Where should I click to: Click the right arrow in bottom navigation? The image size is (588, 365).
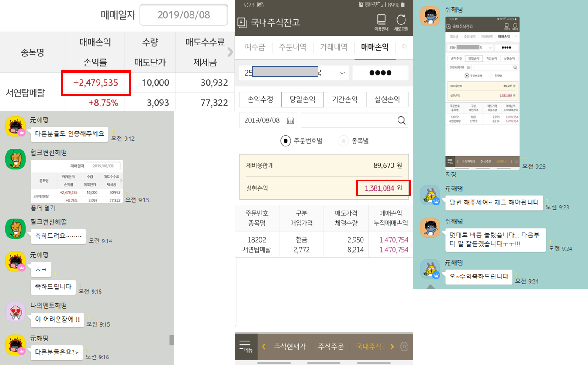392,347
